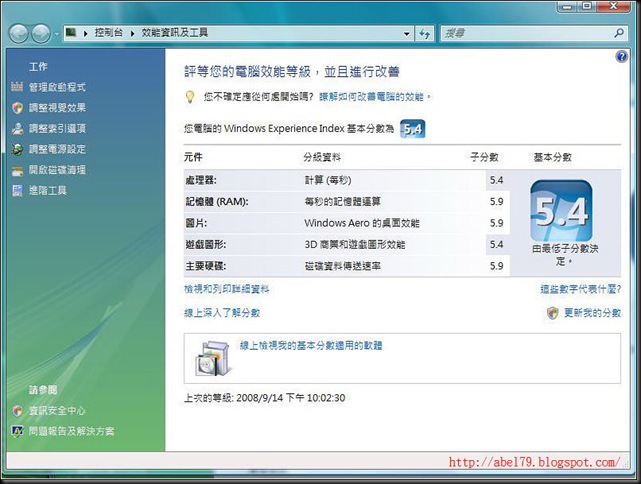Click the 基本分數 column header
The height and width of the screenshot is (484, 641).
552,157
